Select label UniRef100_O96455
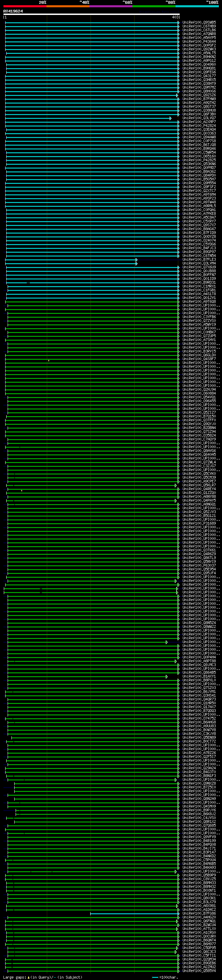 tap(199, 401)
